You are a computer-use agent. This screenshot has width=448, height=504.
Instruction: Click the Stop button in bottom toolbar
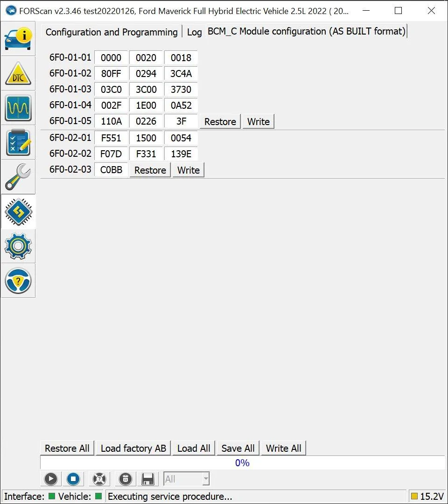pos(73,479)
